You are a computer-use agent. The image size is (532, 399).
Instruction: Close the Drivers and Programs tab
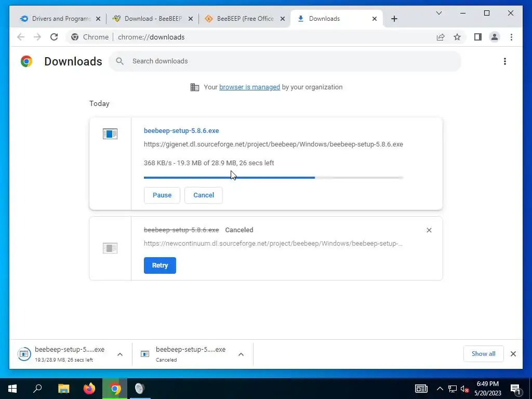(x=98, y=19)
